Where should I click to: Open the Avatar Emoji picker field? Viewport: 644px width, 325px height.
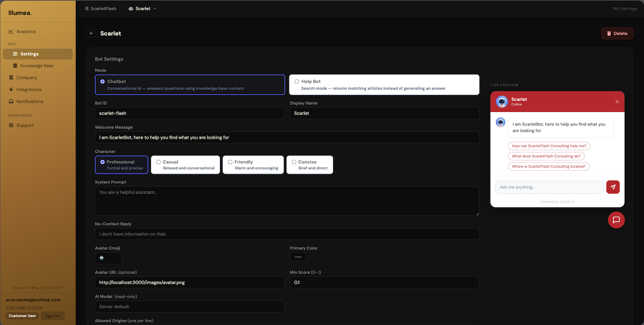(x=108, y=258)
